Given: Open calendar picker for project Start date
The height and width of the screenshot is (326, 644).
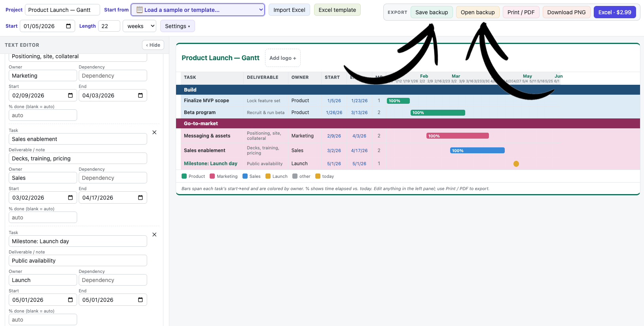Looking at the screenshot, I should click(x=68, y=26).
